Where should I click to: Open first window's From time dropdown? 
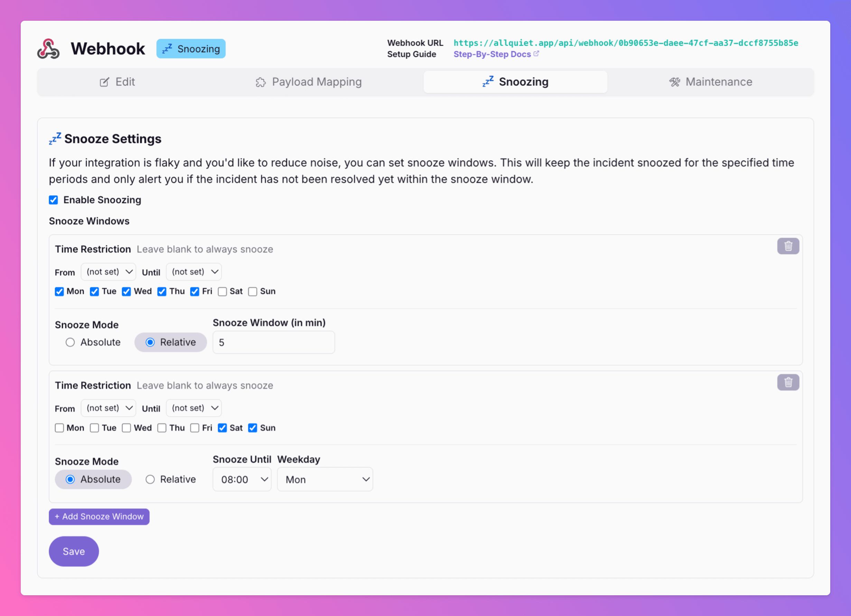109,272
